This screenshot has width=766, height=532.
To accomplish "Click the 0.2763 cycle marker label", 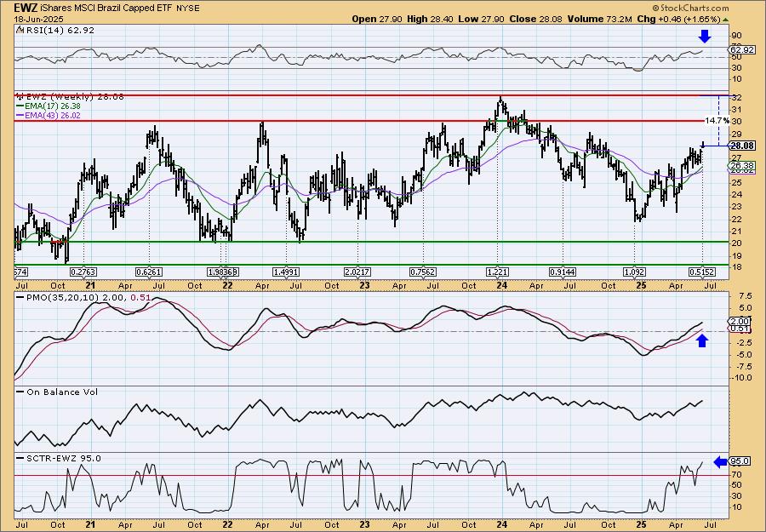I will click(83, 272).
